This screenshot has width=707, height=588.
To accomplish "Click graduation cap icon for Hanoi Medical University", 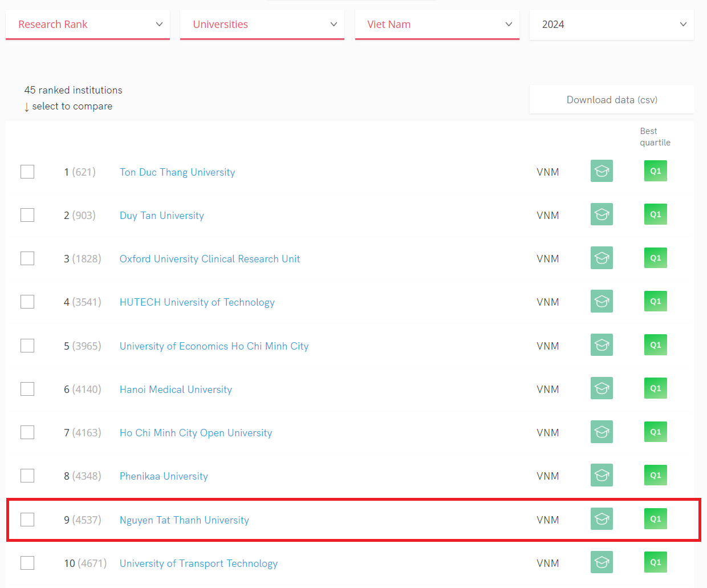I will pyautogui.click(x=602, y=388).
